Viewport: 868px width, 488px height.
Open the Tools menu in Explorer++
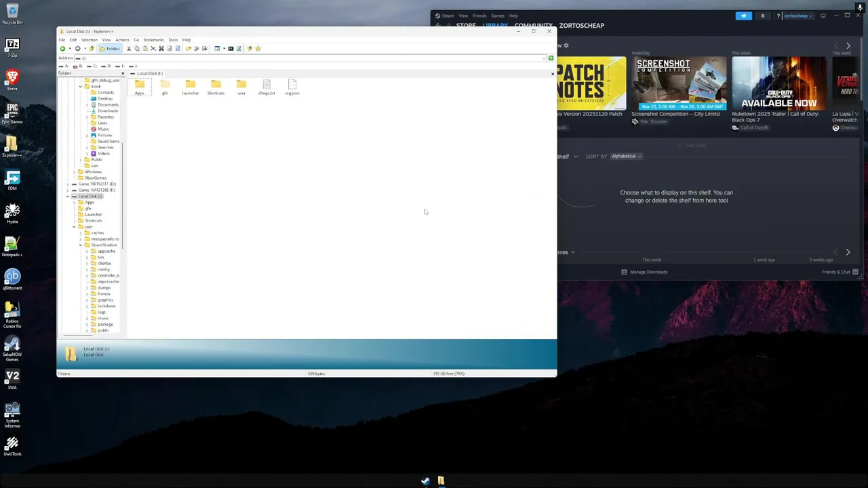173,40
